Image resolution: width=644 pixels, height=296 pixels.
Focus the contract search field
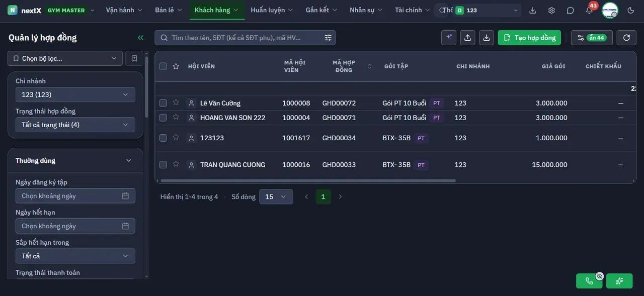(x=245, y=38)
